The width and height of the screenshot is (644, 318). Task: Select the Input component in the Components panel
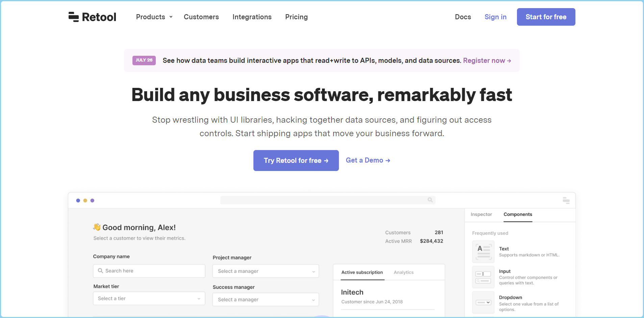pos(484,277)
